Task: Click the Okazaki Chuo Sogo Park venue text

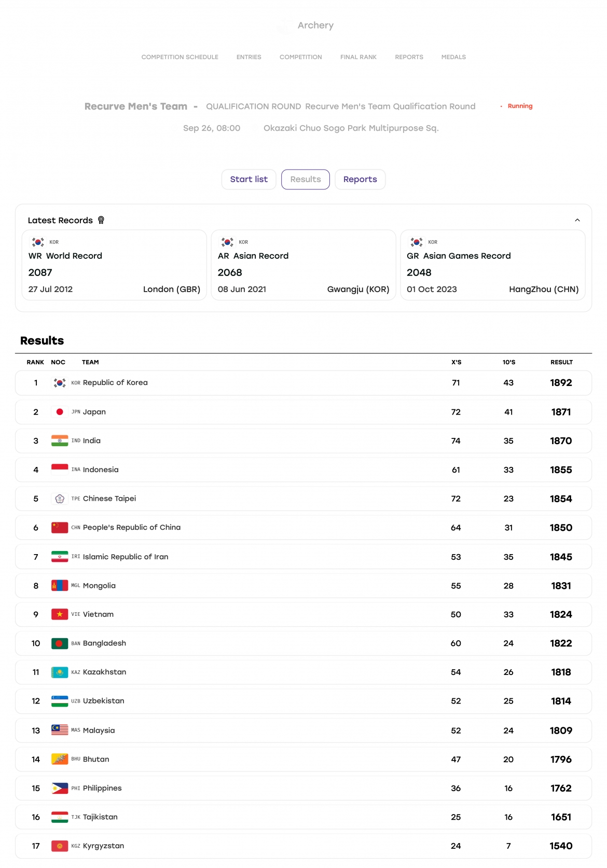Action: (x=351, y=128)
